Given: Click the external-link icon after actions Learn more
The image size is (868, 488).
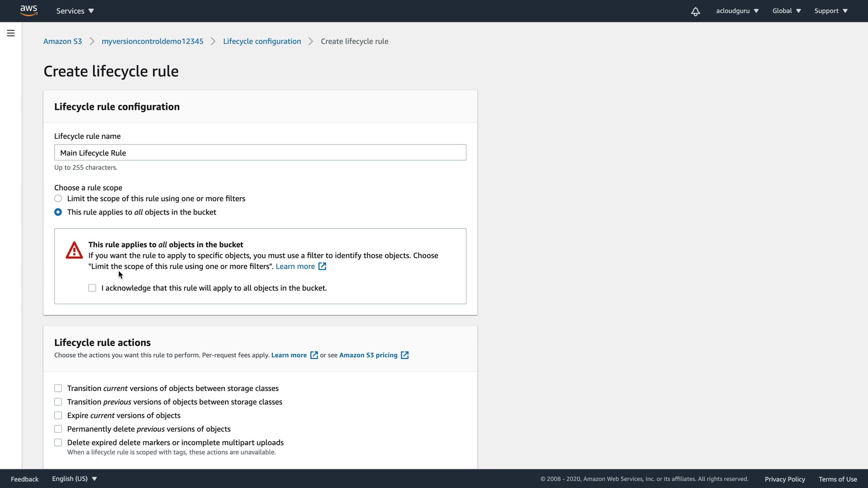Looking at the screenshot, I should click(314, 355).
